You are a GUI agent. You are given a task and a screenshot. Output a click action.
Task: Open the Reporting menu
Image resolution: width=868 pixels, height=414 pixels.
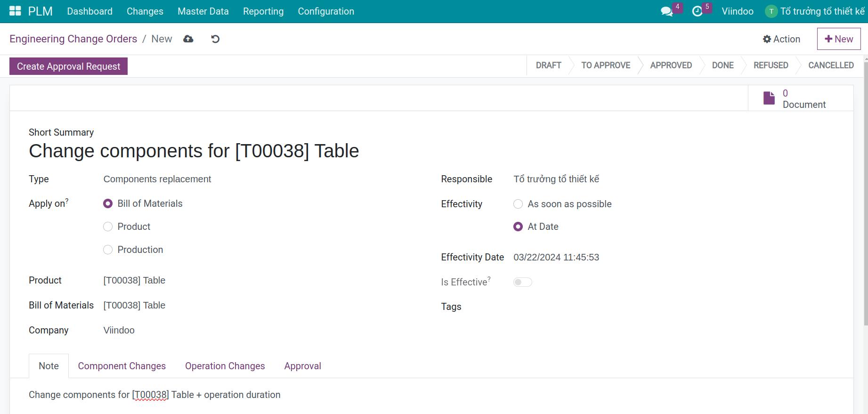point(263,11)
